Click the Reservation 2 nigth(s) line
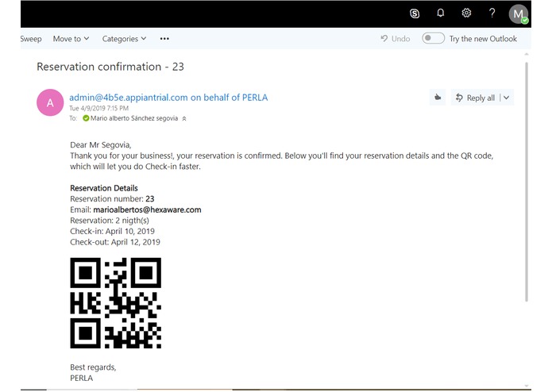This screenshot has height=392, width=552. click(x=110, y=221)
